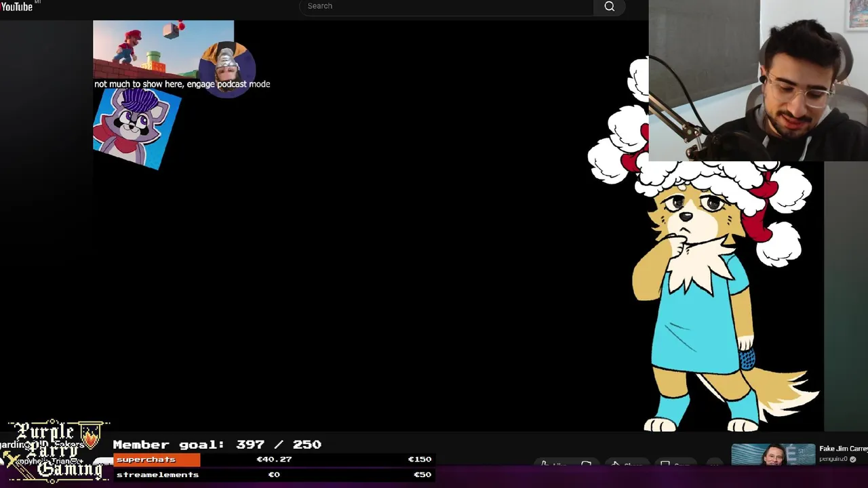This screenshot has height=488, width=868.
Task: Click the webcam overlay of the streamer
Action: (x=758, y=81)
